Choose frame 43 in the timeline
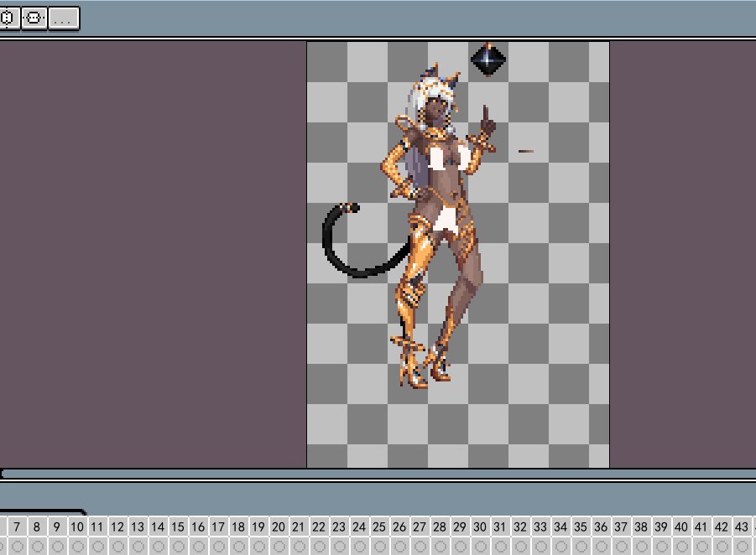The height and width of the screenshot is (555, 756). point(742,526)
